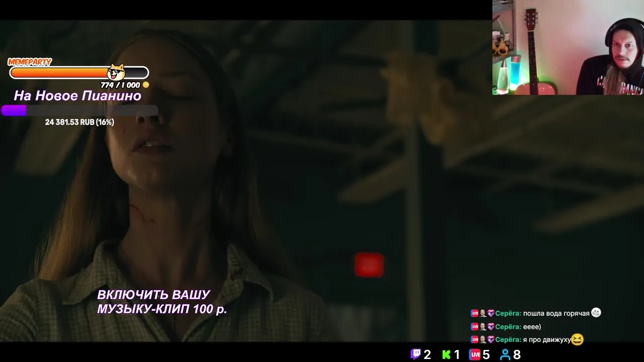Click heart gem badge on 'пошла вода горячая' message
The image size is (644, 362).
click(x=491, y=313)
